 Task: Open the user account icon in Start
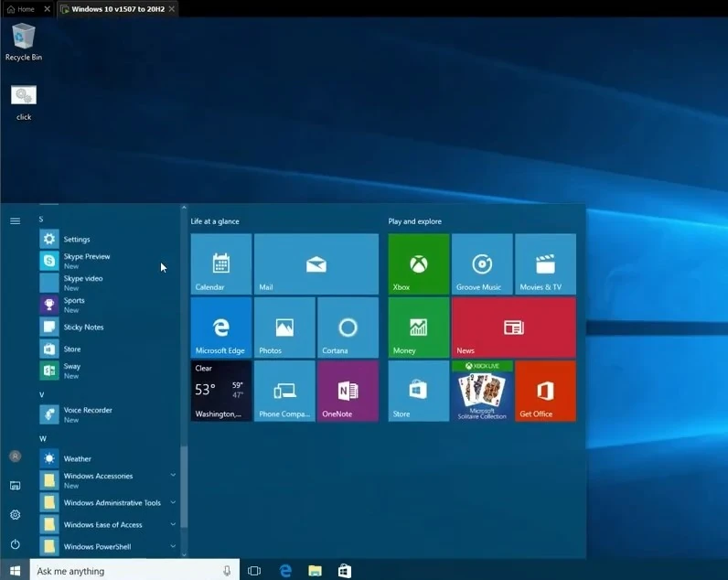pos(15,456)
